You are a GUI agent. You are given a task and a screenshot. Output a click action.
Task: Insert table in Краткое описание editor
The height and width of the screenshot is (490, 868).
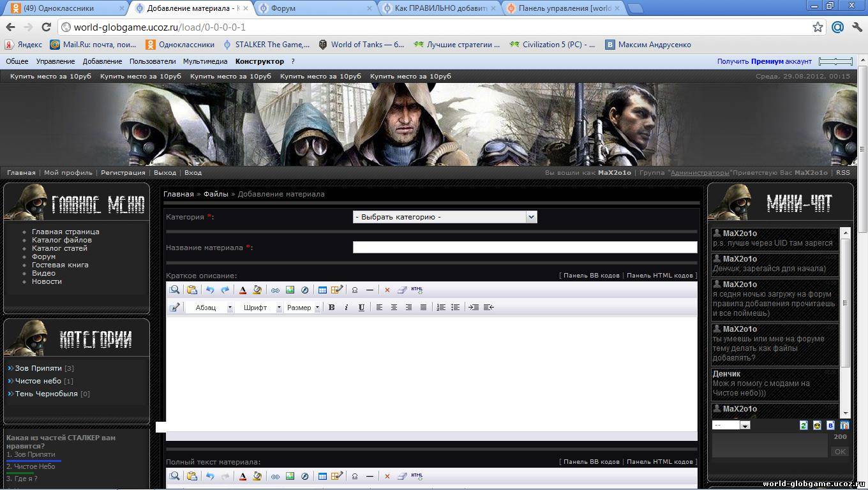(x=322, y=290)
